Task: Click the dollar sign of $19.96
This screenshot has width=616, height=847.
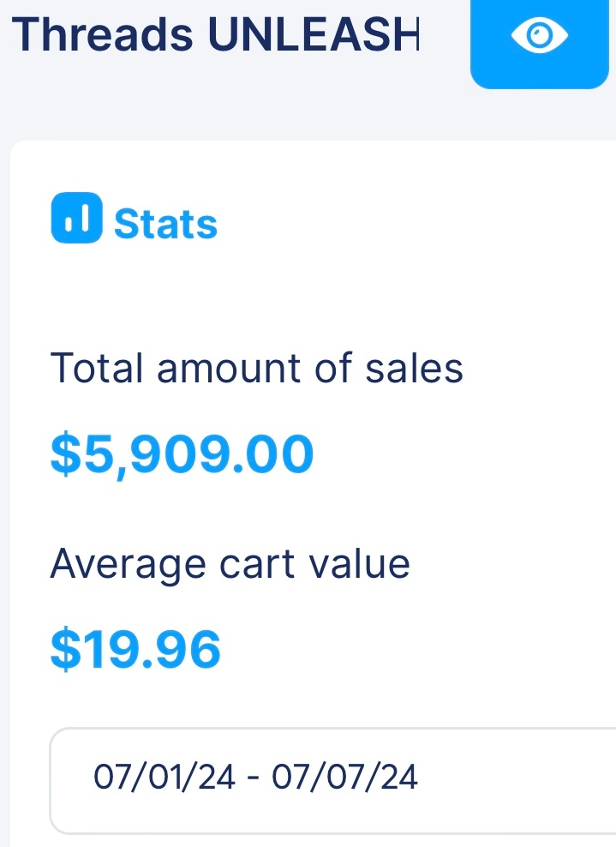Action: 64,649
